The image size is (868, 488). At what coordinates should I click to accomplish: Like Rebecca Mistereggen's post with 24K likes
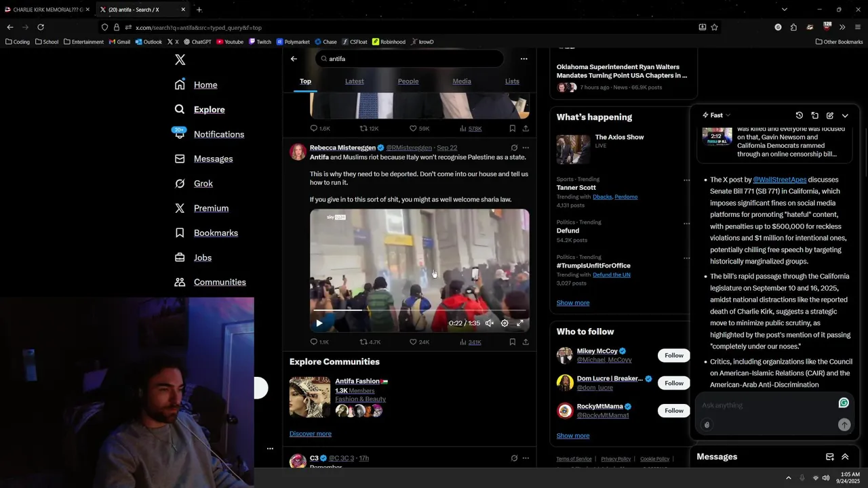pyautogui.click(x=419, y=342)
